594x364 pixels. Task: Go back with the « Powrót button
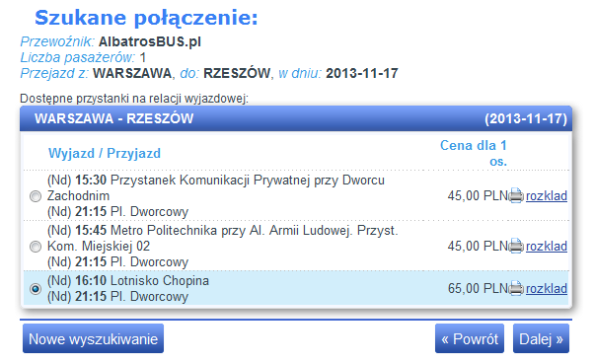click(470, 338)
